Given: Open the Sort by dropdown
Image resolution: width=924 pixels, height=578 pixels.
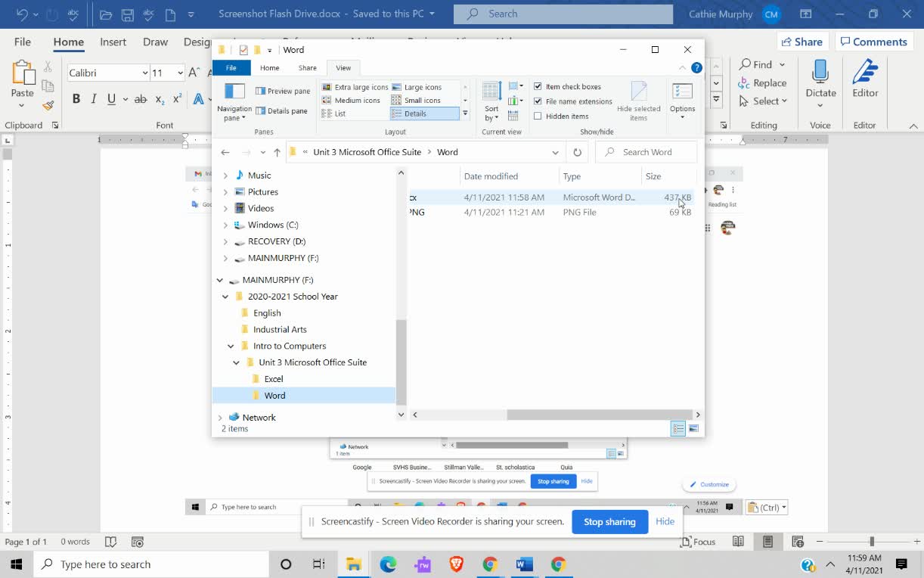Looking at the screenshot, I should 491,101.
